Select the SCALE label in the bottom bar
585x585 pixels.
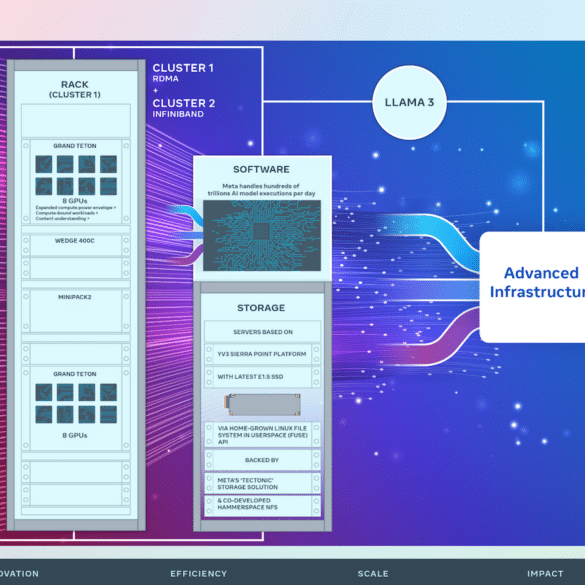[x=373, y=573]
